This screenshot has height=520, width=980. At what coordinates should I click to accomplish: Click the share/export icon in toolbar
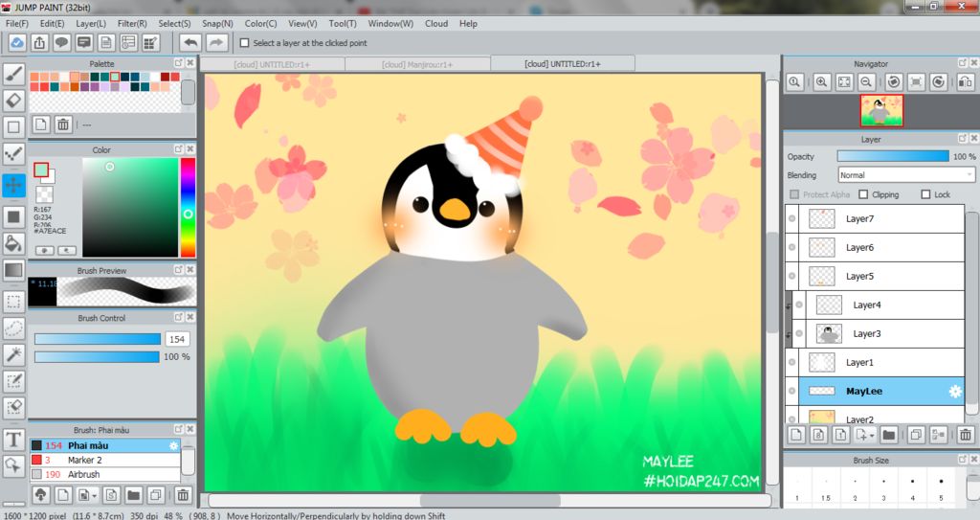click(x=39, y=42)
